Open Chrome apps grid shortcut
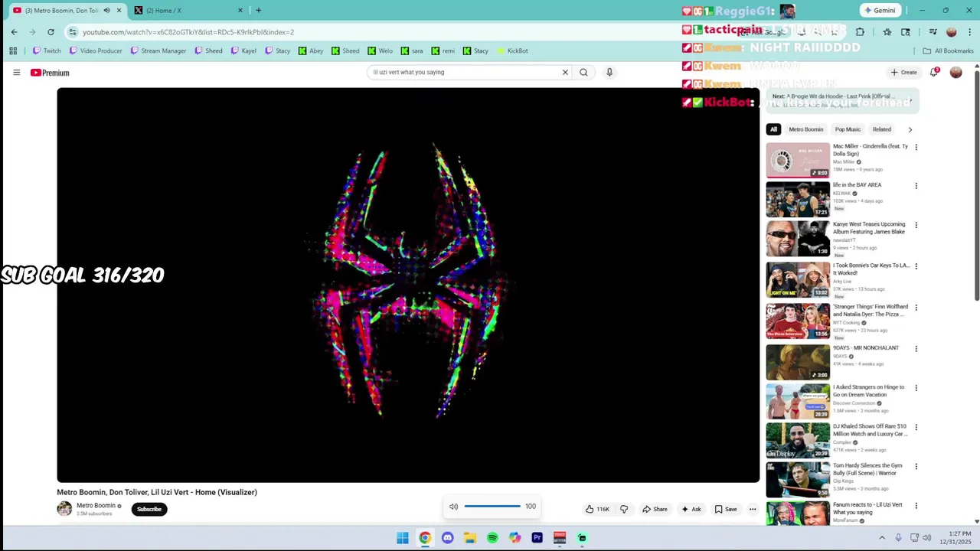980x551 pixels. (13, 51)
